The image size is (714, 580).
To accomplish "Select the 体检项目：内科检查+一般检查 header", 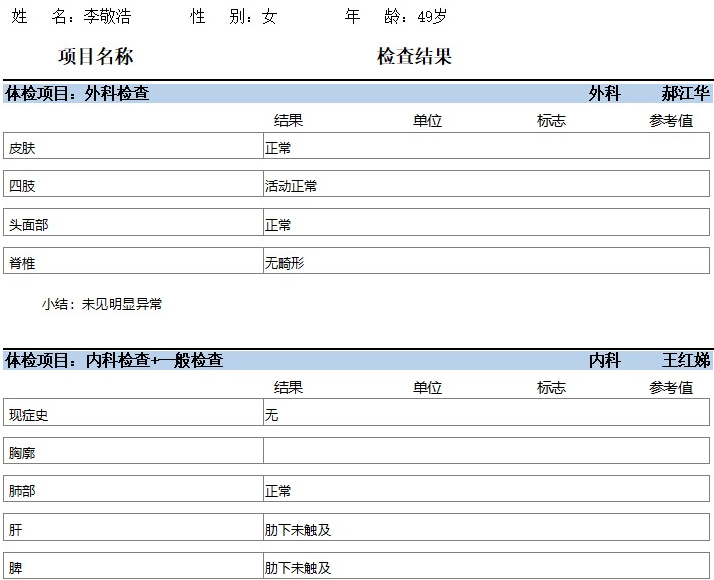I will (114, 360).
